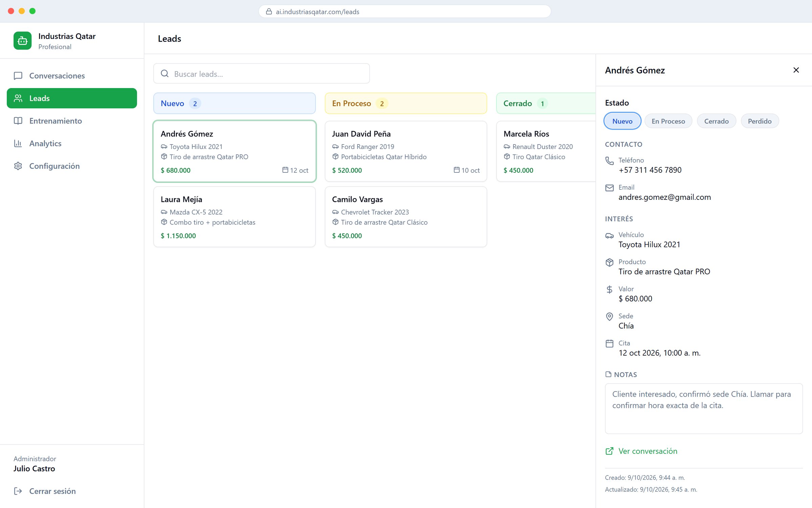Click the Conversaciones chat bubble icon

pos(18,76)
